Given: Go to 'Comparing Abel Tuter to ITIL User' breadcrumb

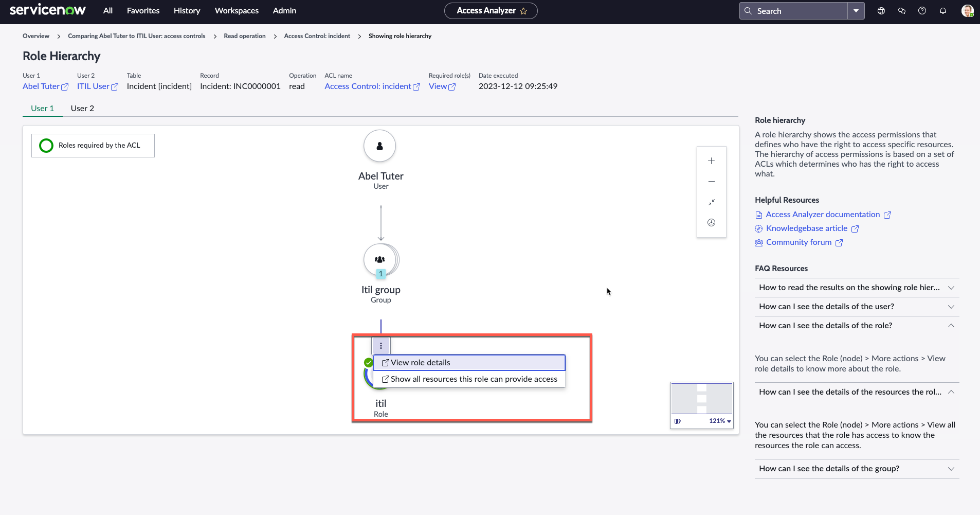Looking at the screenshot, I should [137, 36].
